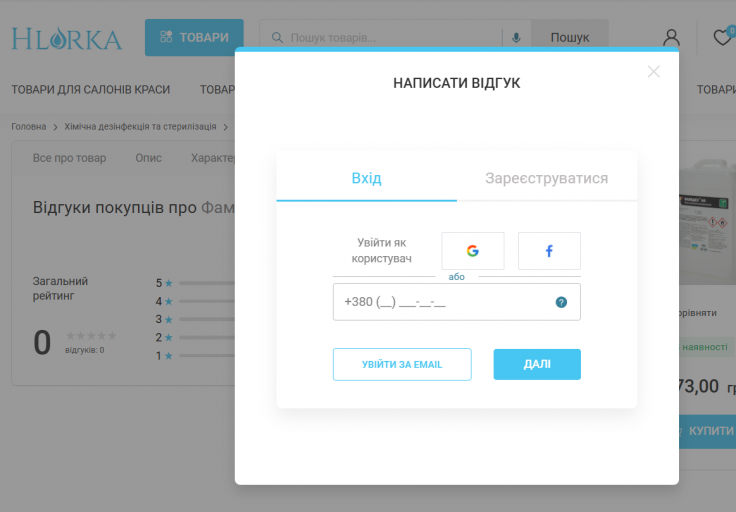Click the Hlorka logo
The width and height of the screenshot is (736, 512).
pos(67,38)
